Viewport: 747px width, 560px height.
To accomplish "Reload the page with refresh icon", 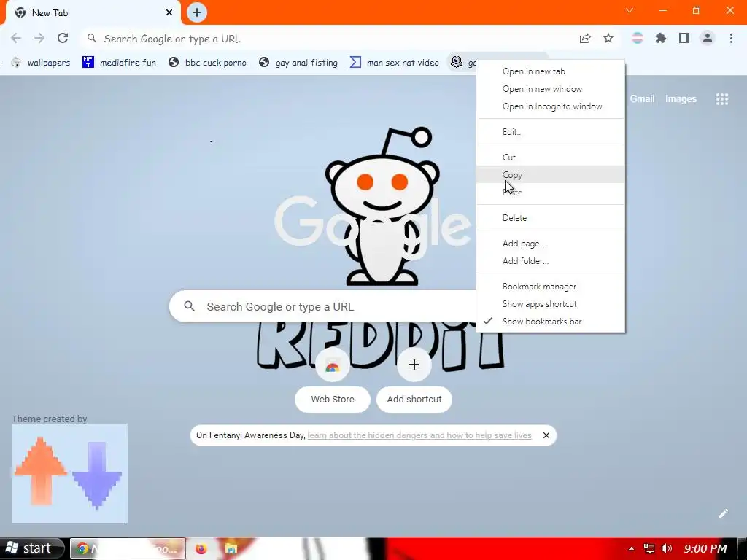I will point(63,38).
